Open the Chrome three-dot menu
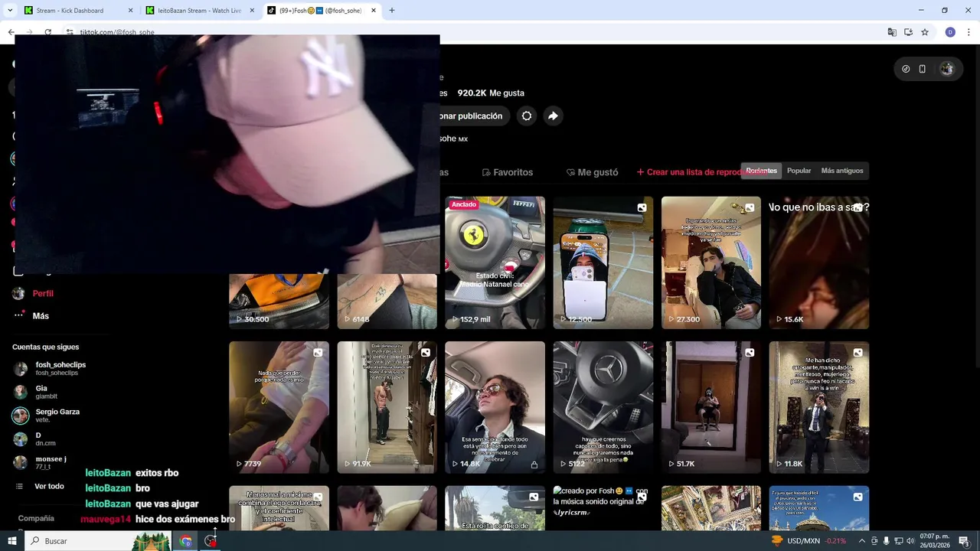This screenshot has width=980, height=551. (x=968, y=32)
